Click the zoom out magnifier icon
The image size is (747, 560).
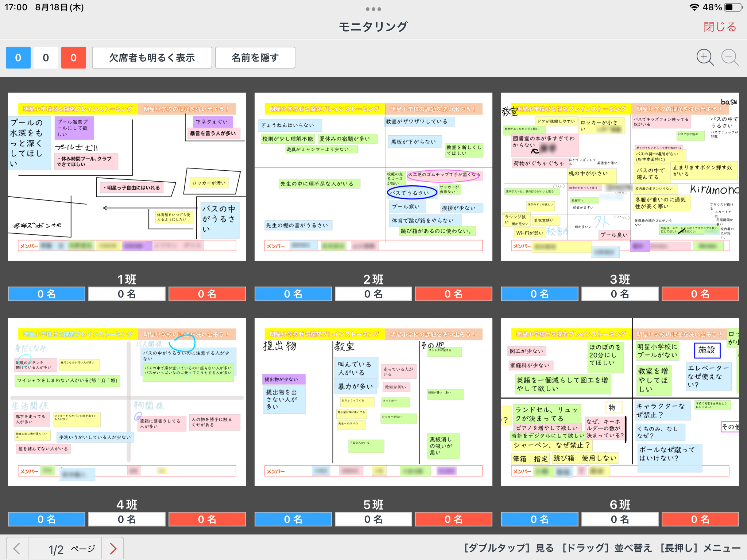[730, 58]
